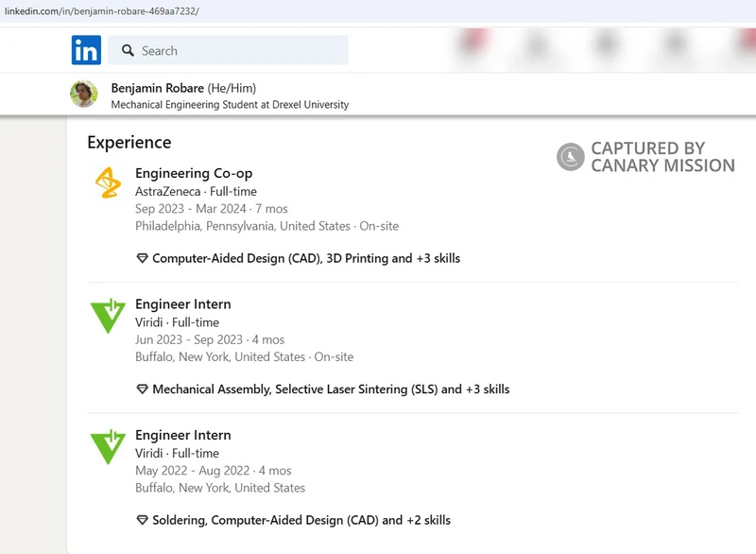Viewport: 756px width, 554px height.
Task: Click the magnifier icon in search box
Action: tap(126, 51)
